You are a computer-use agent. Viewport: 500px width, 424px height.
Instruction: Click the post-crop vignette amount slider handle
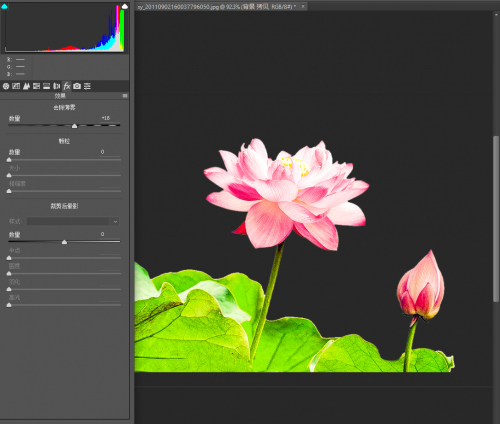[x=64, y=242]
